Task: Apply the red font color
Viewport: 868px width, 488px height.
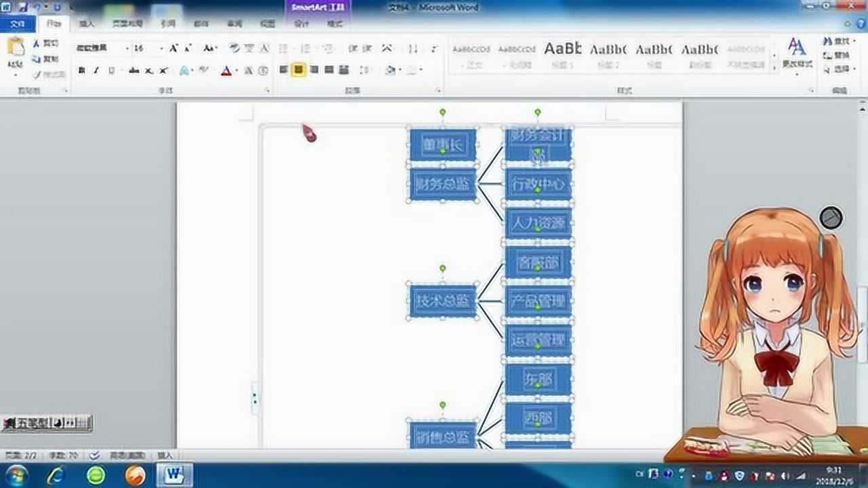Action: 226,70
